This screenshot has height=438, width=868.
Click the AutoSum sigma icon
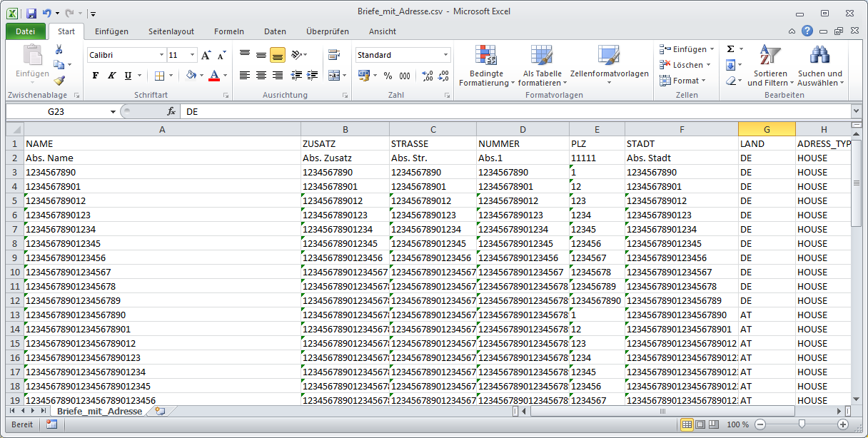(730, 49)
